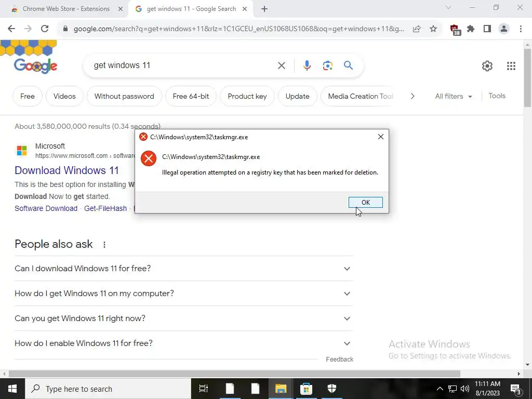This screenshot has height=399, width=532.
Task: Open the volume control in system tray
Action: (x=465, y=389)
